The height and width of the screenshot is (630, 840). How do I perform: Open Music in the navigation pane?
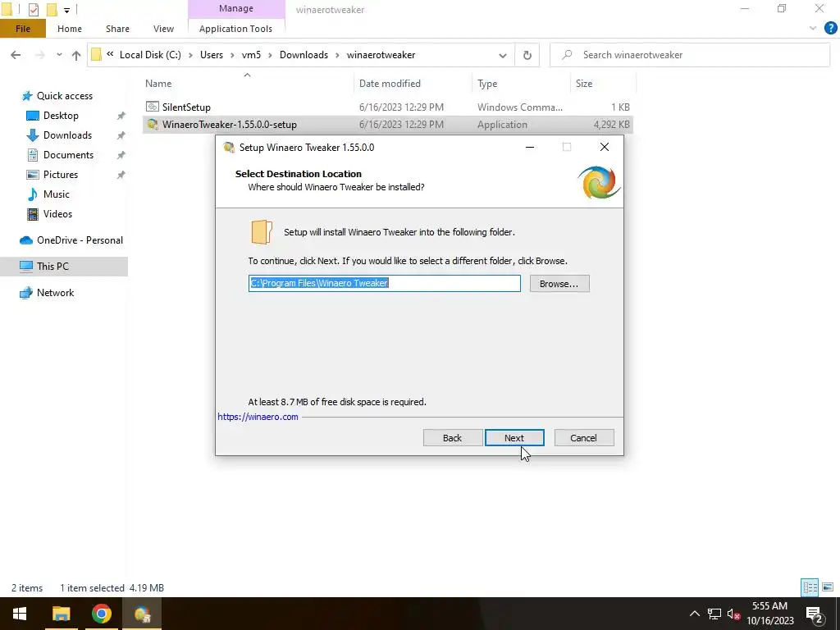pos(56,194)
